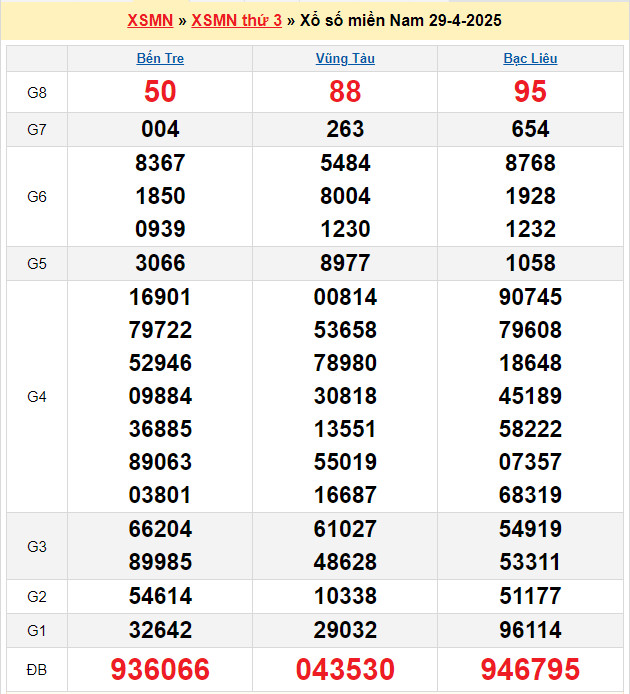The height and width of the screenshot is (694, 630).
Task: Click the G8 result 95 for Bạc Liêu
Action: click(x=530, y=92)
